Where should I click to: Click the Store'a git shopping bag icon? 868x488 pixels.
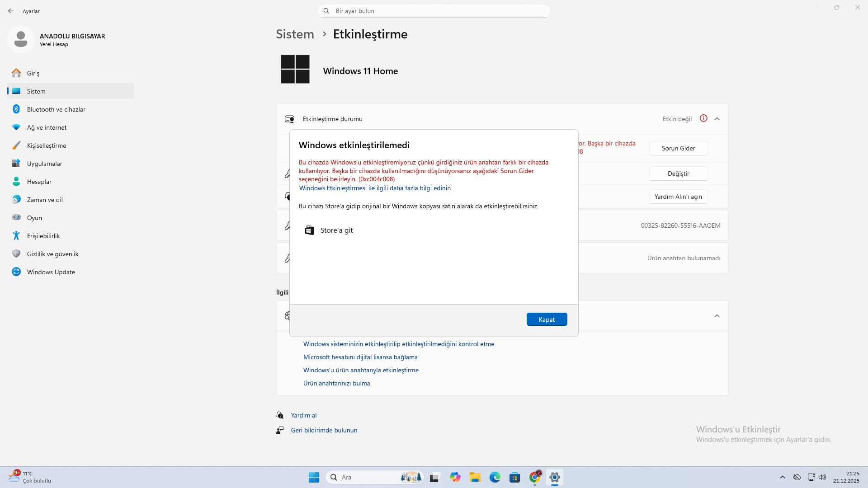(309, 230)
